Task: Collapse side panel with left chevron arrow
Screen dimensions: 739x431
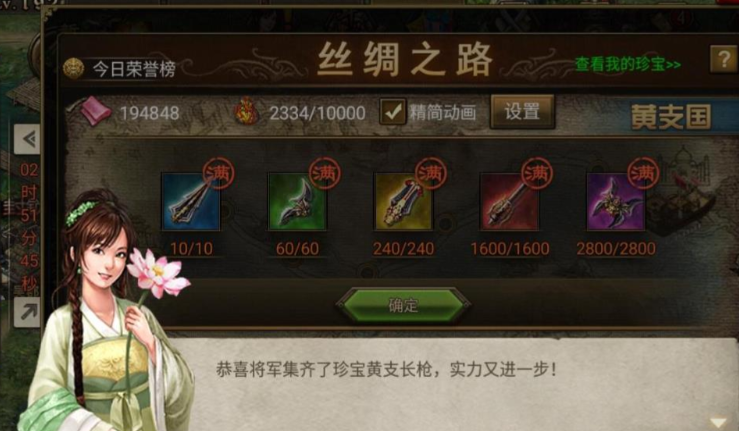Action: tap(27, 139)
